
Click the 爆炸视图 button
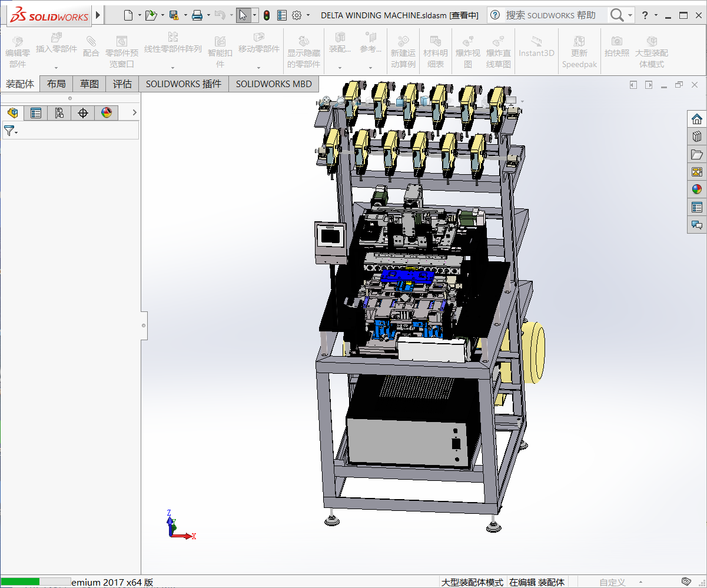pyautogui.click(x=468, y=51)
